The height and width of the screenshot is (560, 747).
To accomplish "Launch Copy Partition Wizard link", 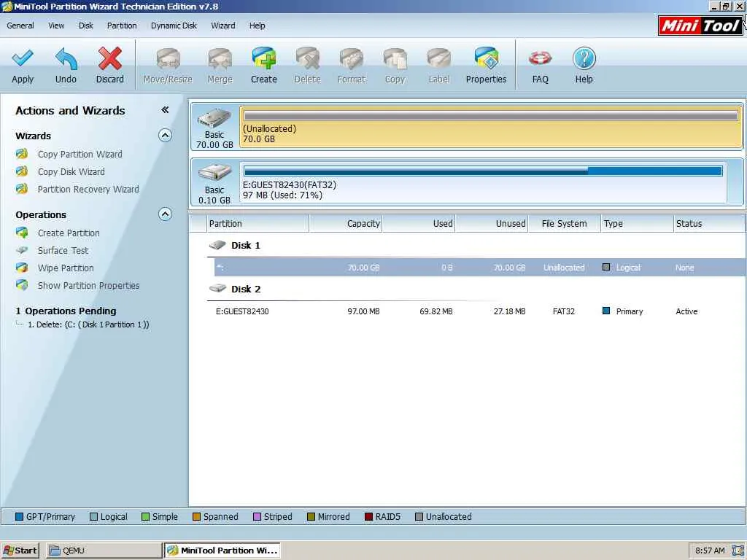I will 80,155.
